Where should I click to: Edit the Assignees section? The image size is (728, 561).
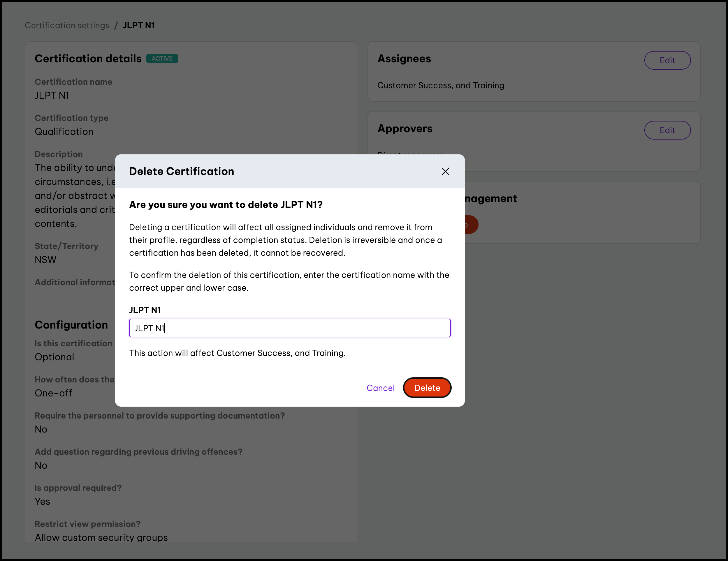(667, 60)
